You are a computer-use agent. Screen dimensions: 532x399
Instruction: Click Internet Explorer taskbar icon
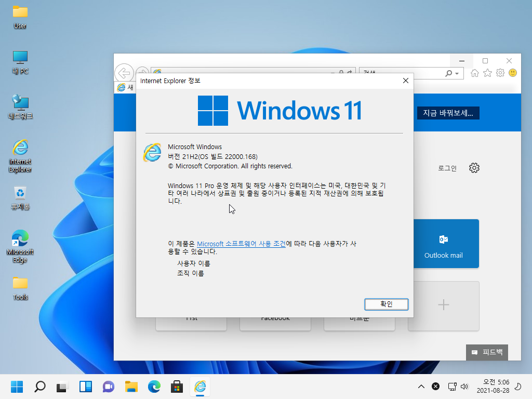[x=200, y=387]
